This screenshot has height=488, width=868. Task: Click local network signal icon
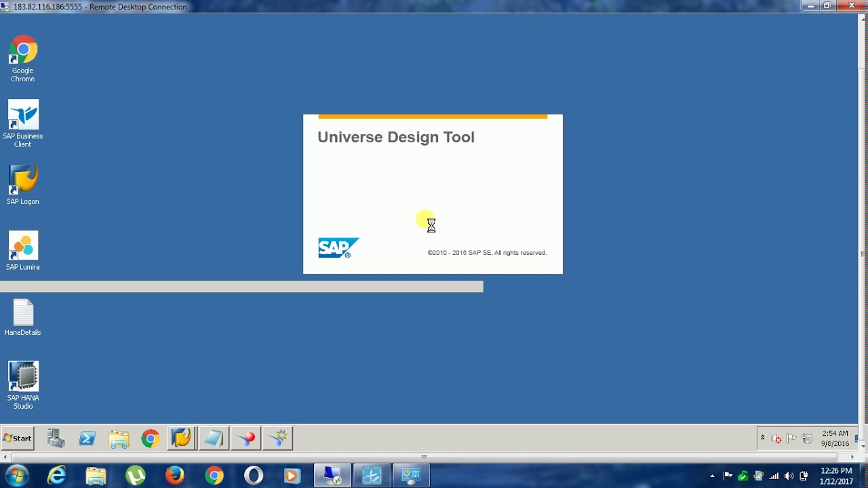pos(774,476)
